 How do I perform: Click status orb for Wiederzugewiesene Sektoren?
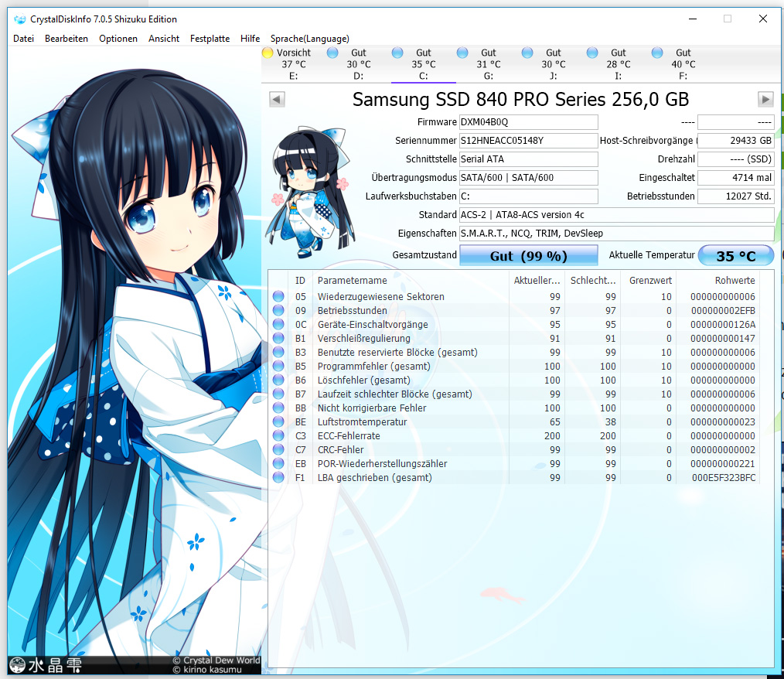click(278, 296)
